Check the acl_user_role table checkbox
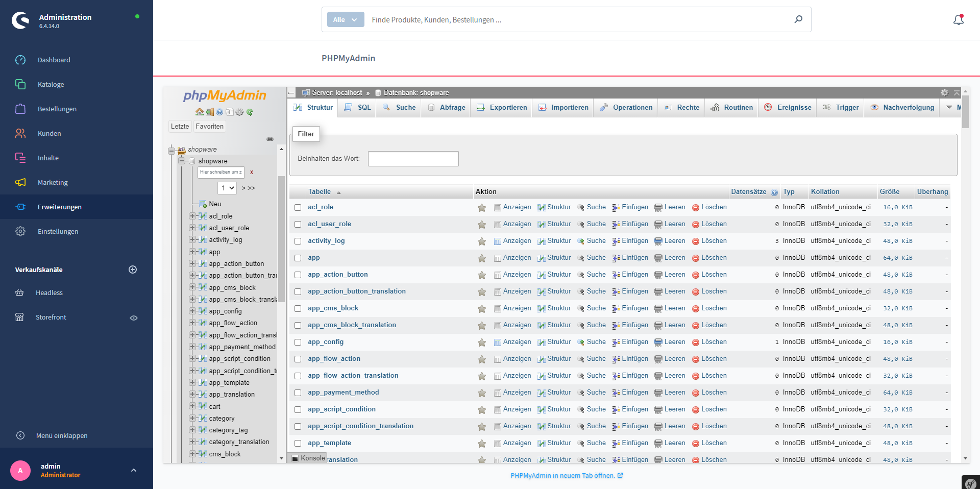The width and height of the screenshot is (980, 489). (298, 224)
